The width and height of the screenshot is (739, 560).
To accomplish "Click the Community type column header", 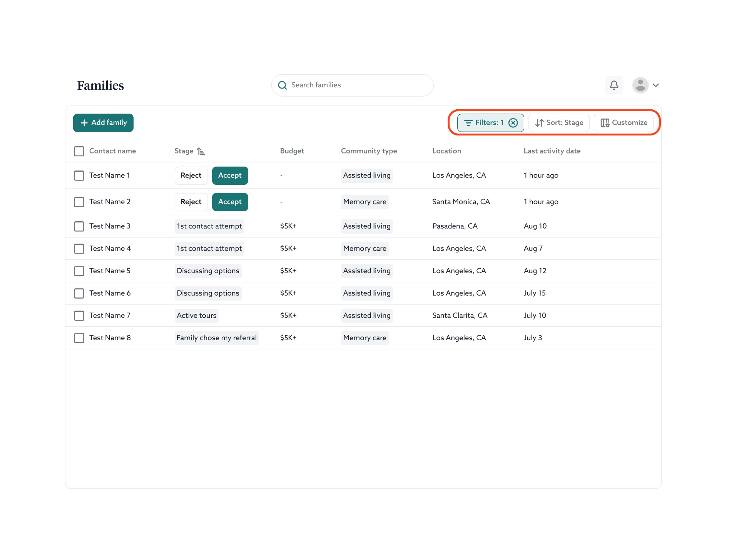I will click(369, 151).
